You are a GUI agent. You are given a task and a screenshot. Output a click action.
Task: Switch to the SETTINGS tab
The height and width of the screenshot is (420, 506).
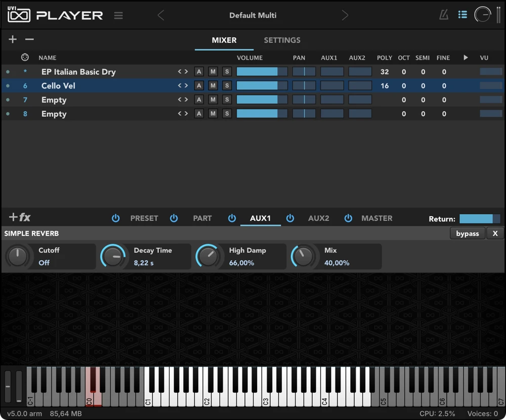click(282, 40)
